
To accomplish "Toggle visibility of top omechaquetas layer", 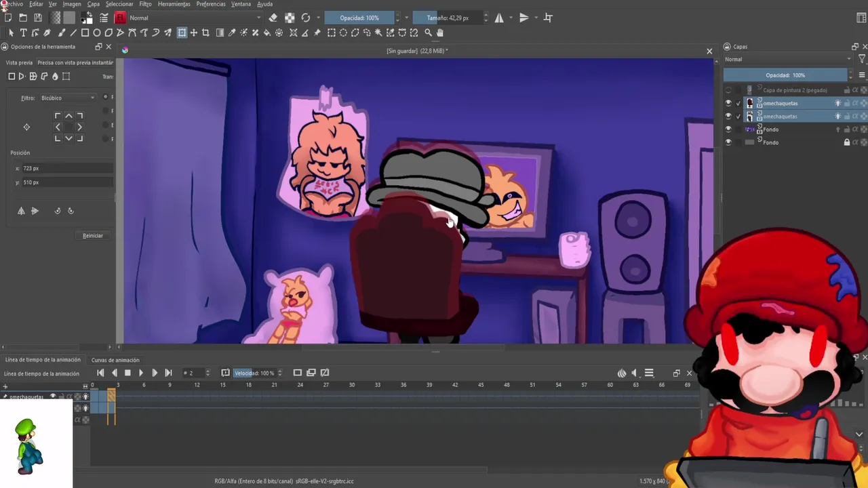I will click(728, 103).
